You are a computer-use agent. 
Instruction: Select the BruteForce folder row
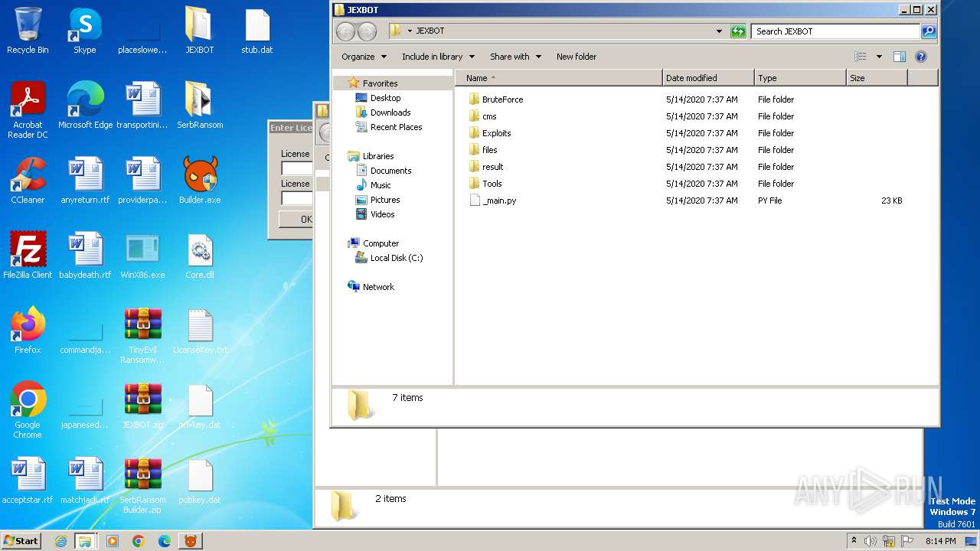tap(685, 99)
